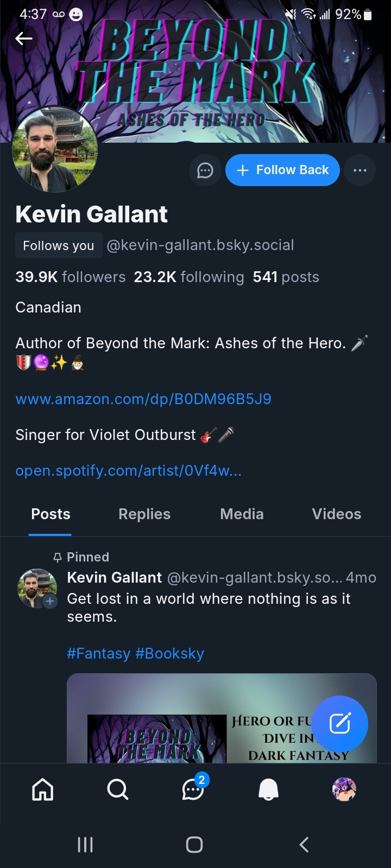View the 23.2K following list
Image resolution: width=391 pixels, height=868 pixels.
189,277
